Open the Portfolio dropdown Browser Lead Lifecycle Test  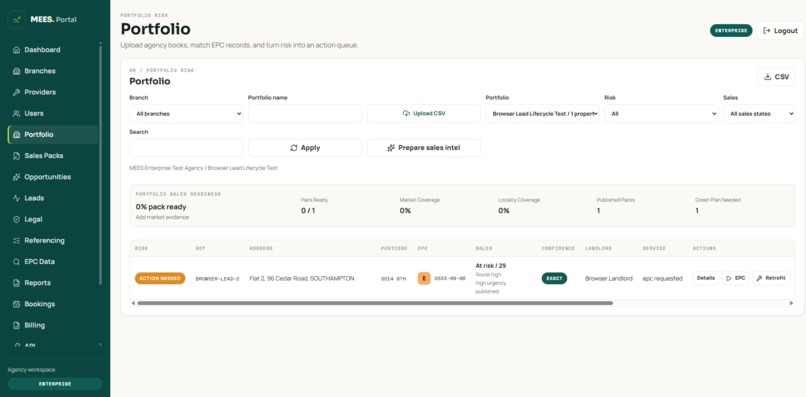pyautogui.click(x=542, y=114)
